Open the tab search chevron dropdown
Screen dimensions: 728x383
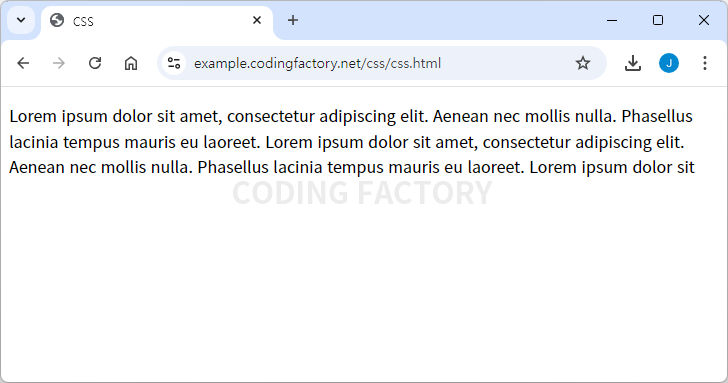pyautogui.click(x=21, y=20)
